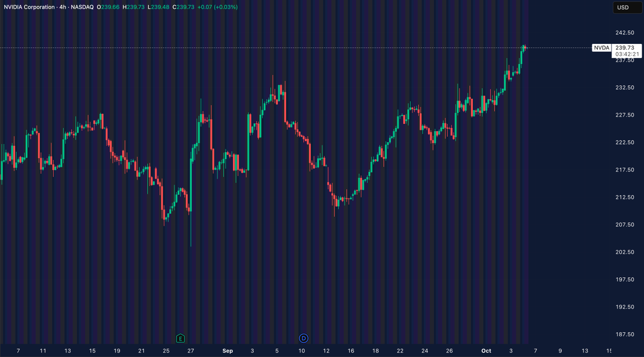The width and height of the screenshot is (644, 357).
Task: Click the 212.50 price axis label
Action: click(x=624, y=197)
